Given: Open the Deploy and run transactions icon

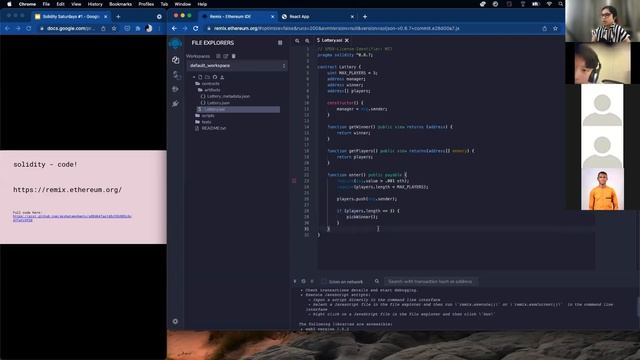Looking at the screenshot, I should coord(176,89).
